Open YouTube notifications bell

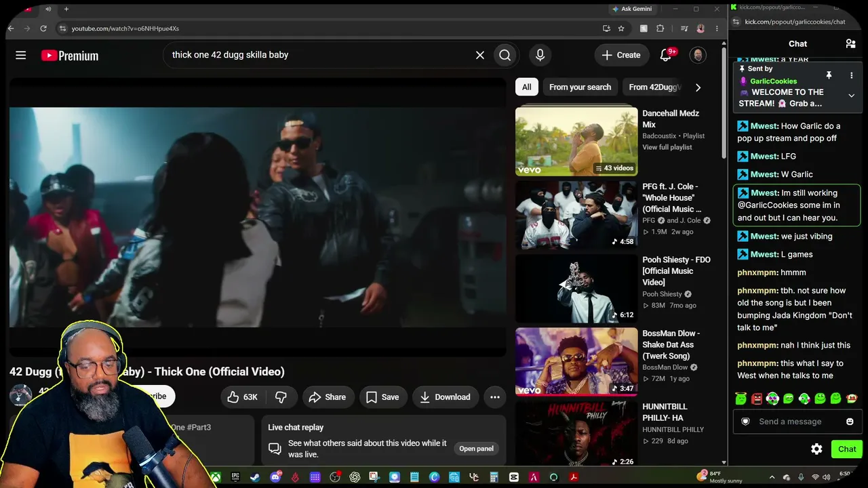666,55
